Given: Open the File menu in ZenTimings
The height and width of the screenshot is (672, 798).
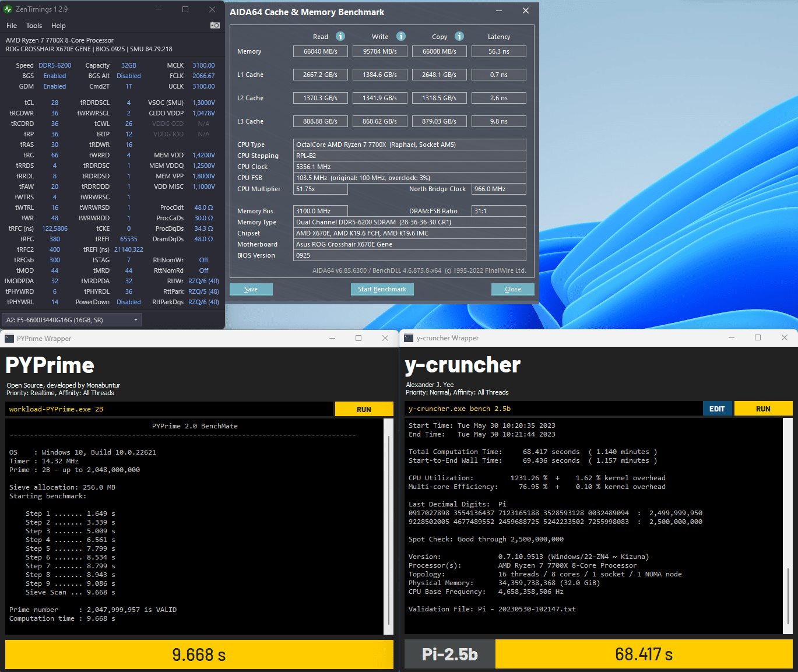Looking at the screenshot, I should (12, 26).
